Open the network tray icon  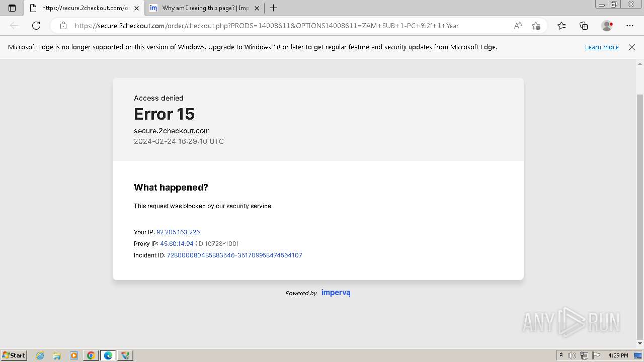[x=584, y=355]
